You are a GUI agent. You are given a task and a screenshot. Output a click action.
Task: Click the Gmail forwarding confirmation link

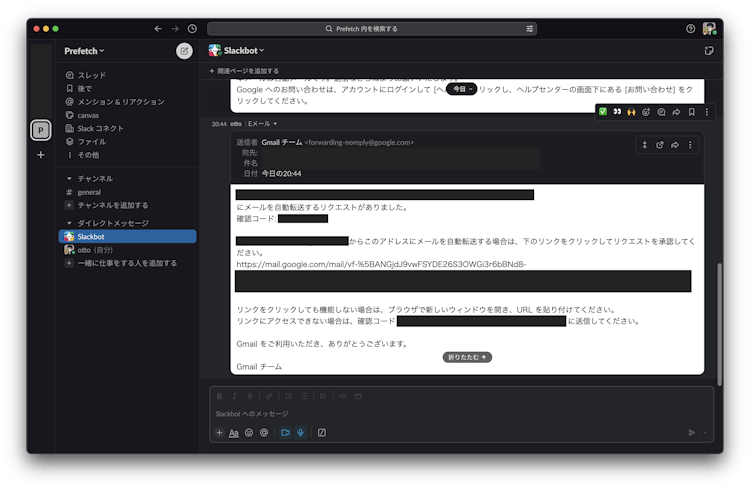[x=381, y=265]
